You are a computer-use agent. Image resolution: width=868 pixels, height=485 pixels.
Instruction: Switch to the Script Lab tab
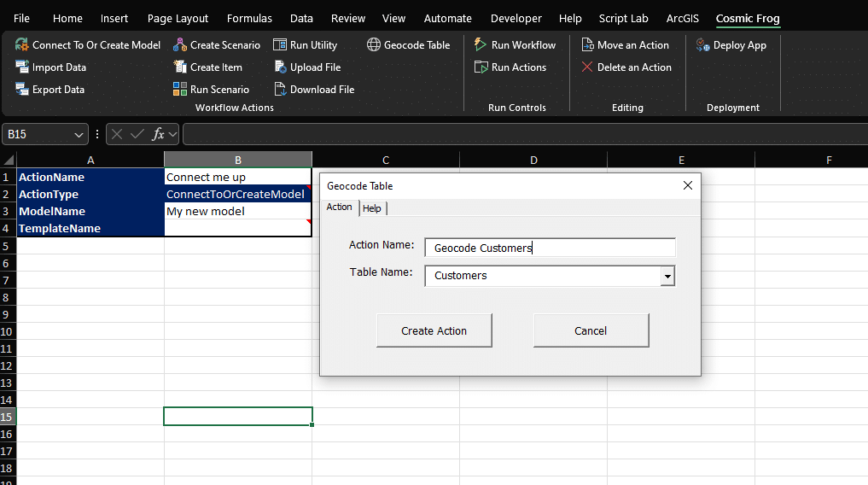point(623,18)
